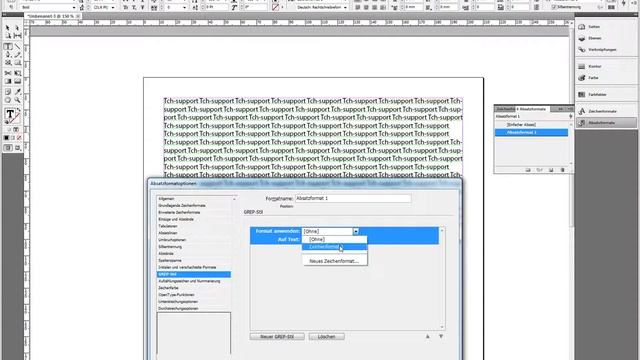This screenshot has height=360, width=640.
Task: Open the language dropdown Deutsch: Rechtschreibreform
Action: coord(345,8)
